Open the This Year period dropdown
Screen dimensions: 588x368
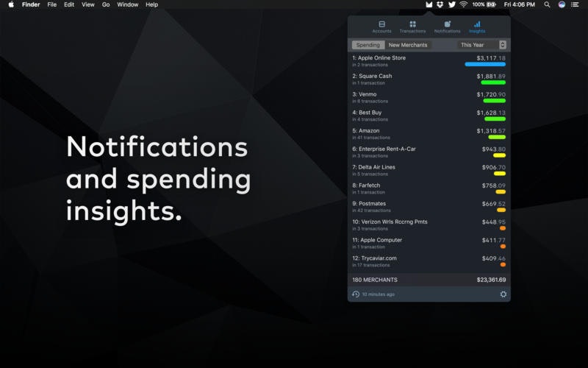pos(481,45)
